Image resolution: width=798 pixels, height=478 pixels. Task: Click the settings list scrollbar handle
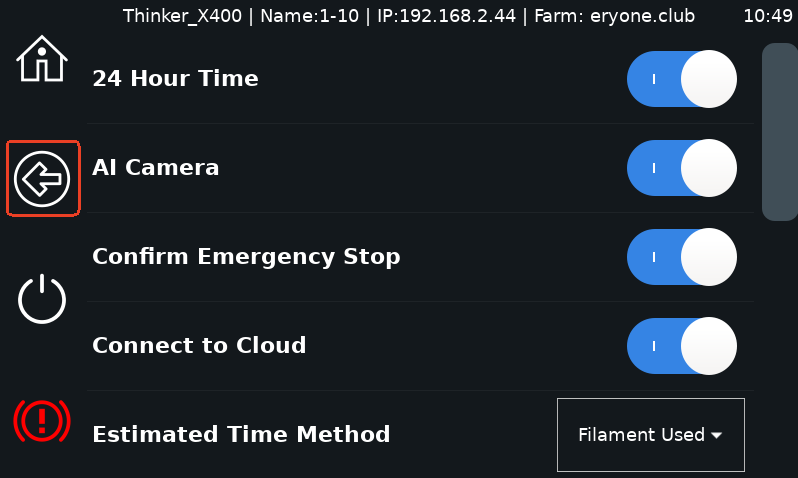click(x=780, y=132)
